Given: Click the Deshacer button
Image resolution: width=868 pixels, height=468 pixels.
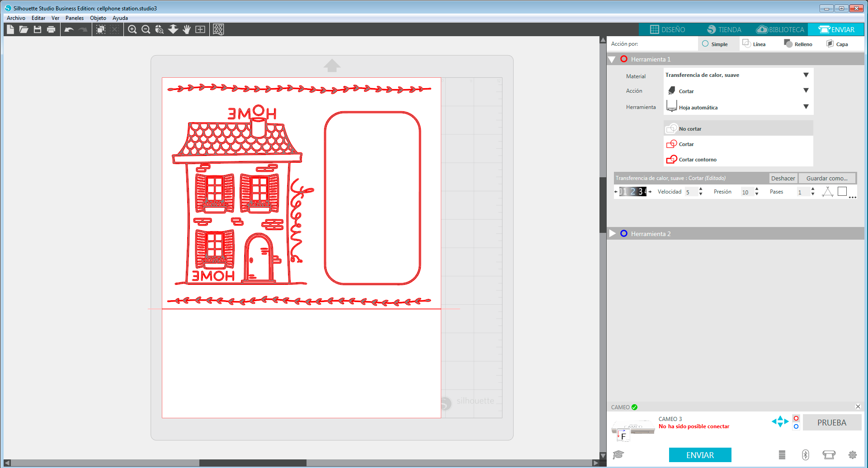Looking at the screenshot, I should (x=783, y=178).
